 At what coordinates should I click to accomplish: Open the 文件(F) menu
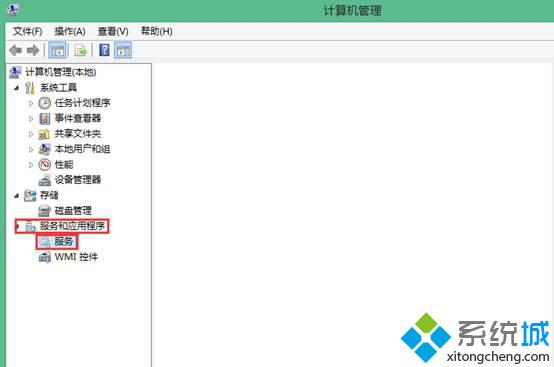[x=28, y=31]
